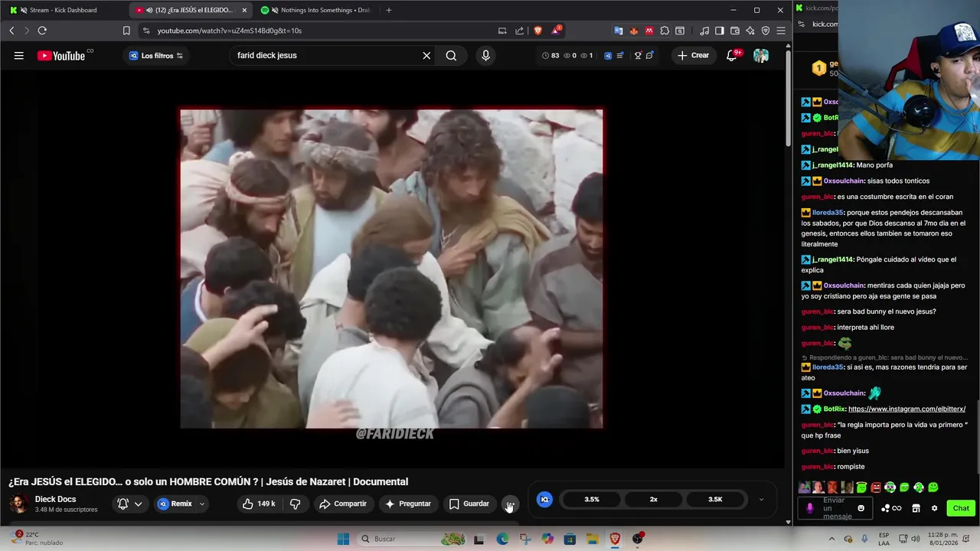The height and width of the screenshot is (551, 980).
Task: Clear the YouTube search box text
Action: click(426, 55)
